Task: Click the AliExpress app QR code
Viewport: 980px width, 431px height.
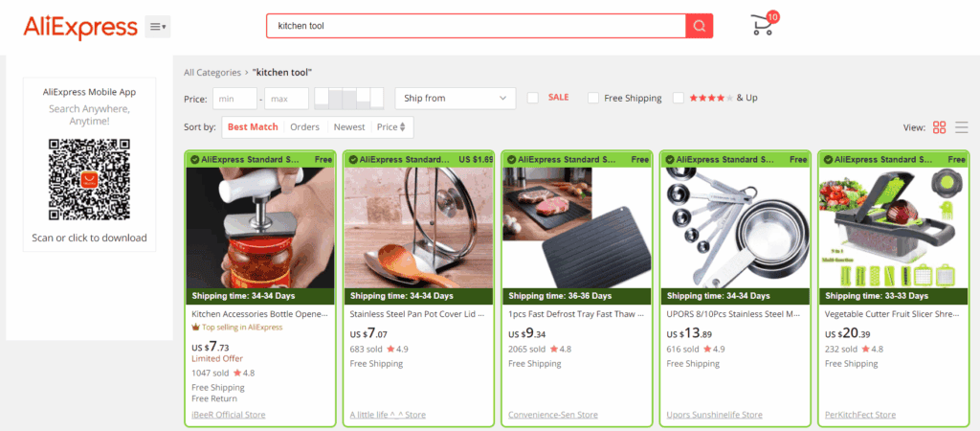Action: point(89,179)
